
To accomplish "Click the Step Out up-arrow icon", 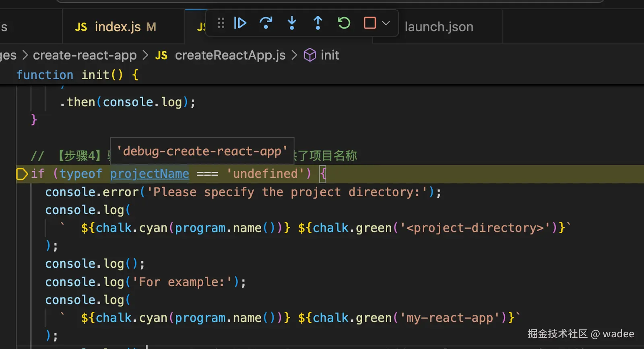I will pos(318,23).
